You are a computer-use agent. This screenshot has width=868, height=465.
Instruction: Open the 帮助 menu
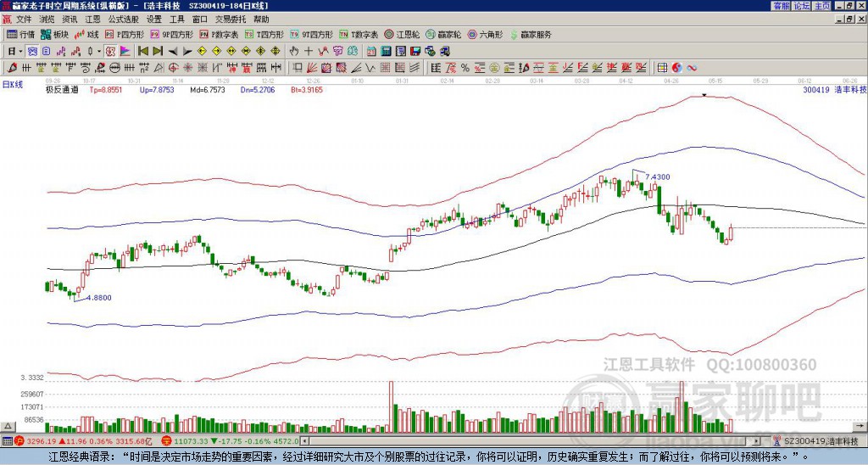pyautogui.click(x=261, y=20)
